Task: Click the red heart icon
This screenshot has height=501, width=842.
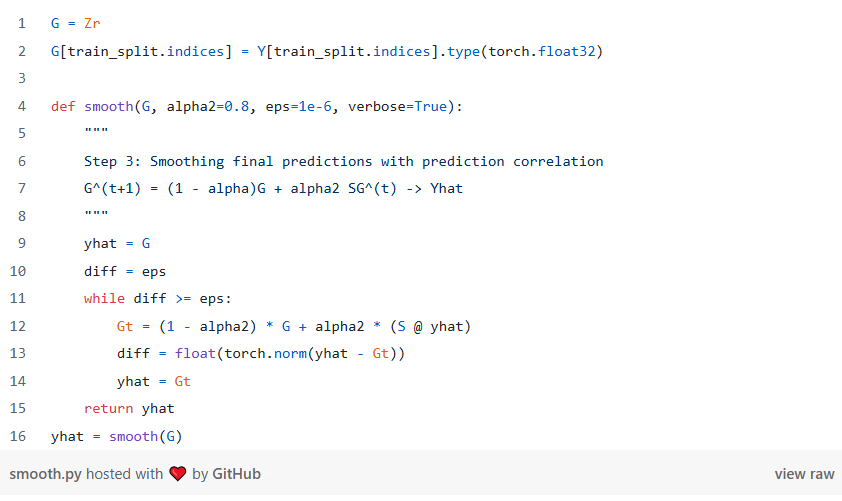Action: [178, 474]
